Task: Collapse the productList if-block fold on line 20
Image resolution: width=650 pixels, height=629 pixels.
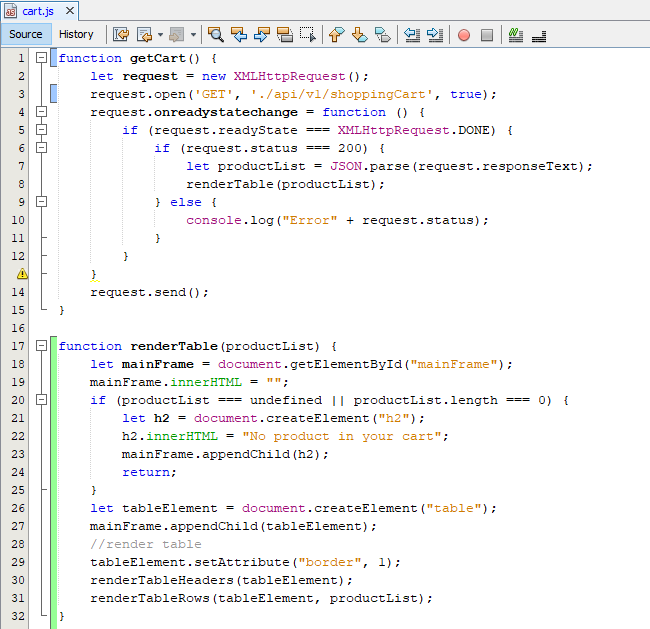Action: [41, 400]
